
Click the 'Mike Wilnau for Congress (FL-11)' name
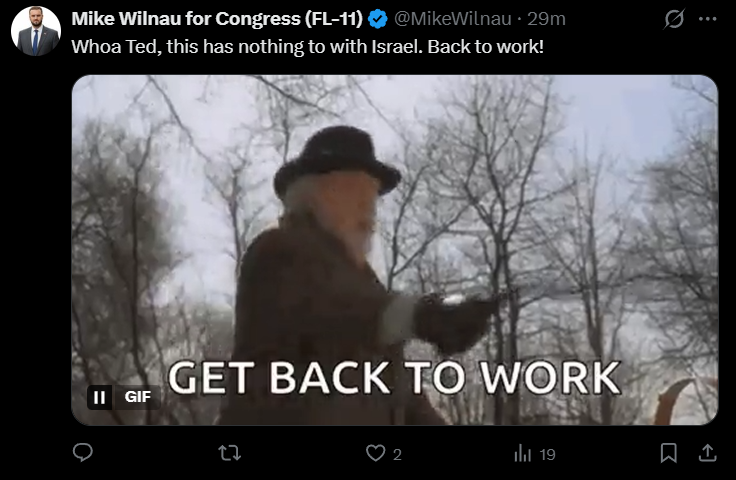pyautogui.click(x=217, y=19)
